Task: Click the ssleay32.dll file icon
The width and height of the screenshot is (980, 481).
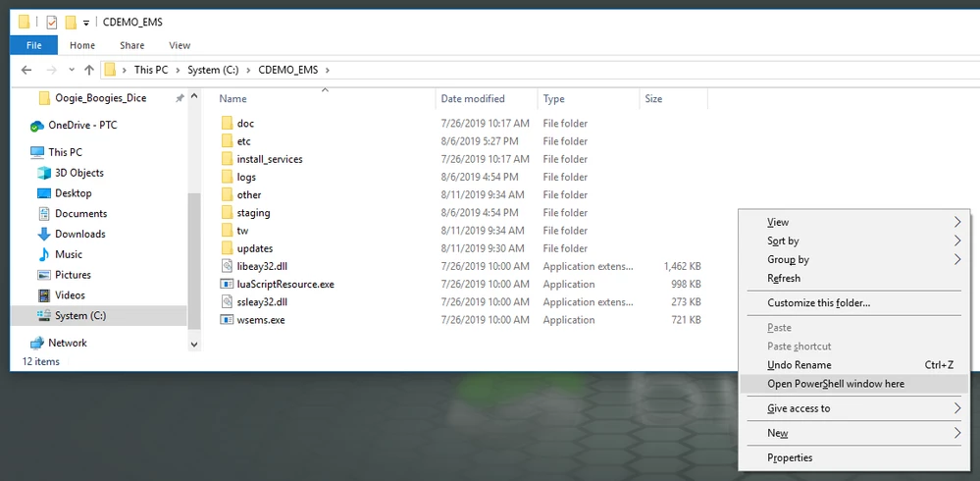Action: [227, 301]
